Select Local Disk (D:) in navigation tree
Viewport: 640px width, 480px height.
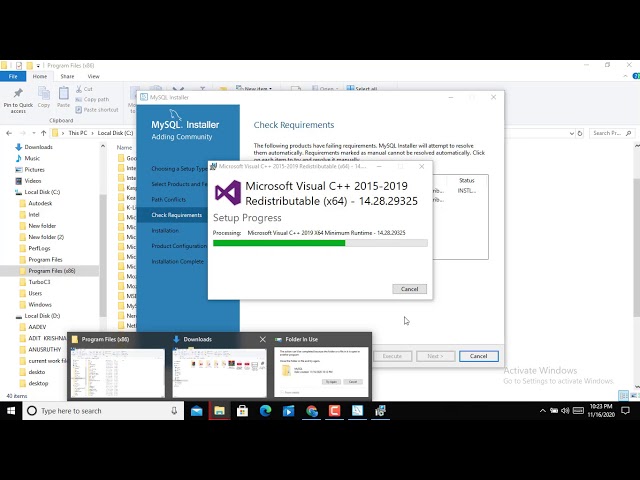(x=42, y=316)
